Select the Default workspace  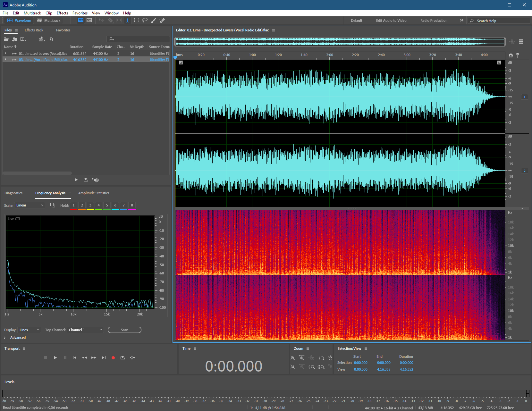click(x=356, y=21)
